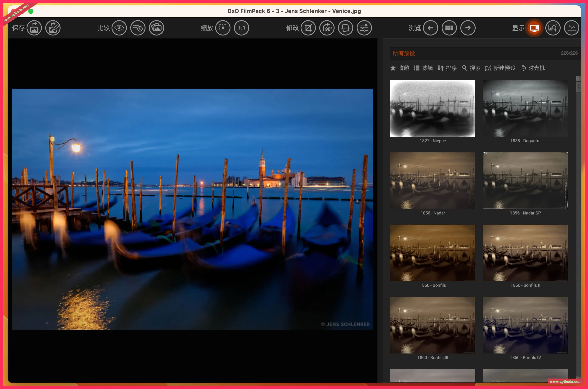Select the crop tool icon
This screenshot has height=389, width=588.
pyautogui.click(x=308, y=28)
